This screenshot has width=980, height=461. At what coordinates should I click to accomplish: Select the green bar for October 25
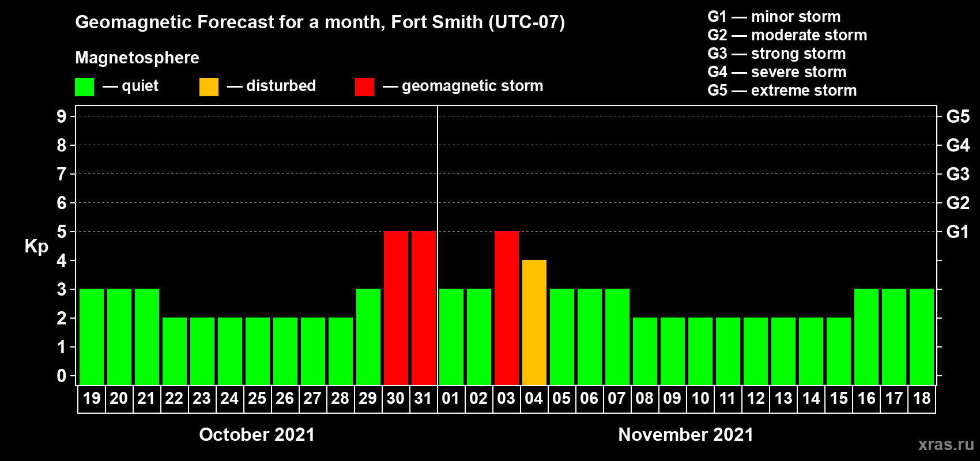[258, 351]
